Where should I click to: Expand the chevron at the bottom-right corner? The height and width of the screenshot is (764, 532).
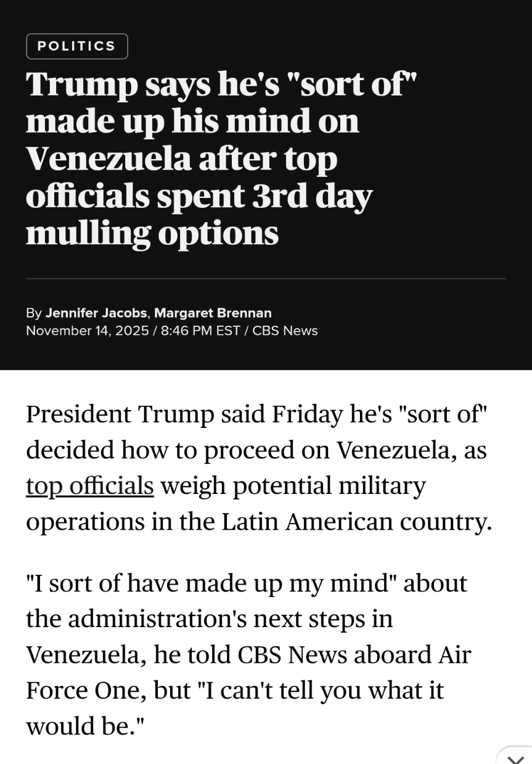coord(515,757)
